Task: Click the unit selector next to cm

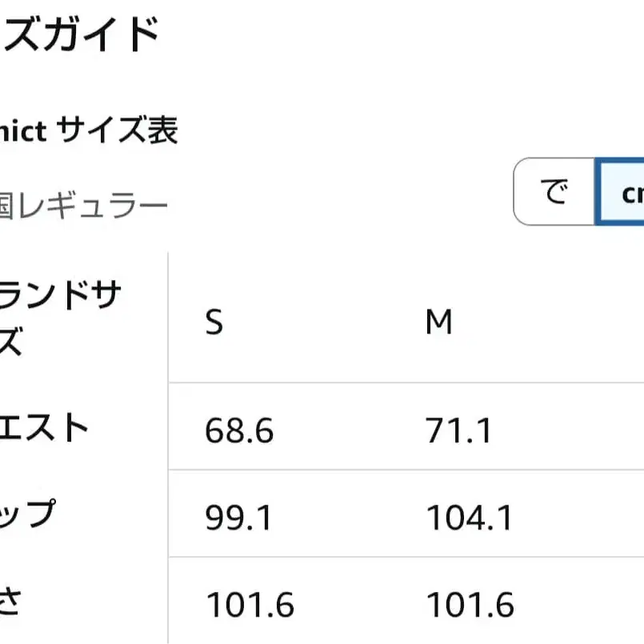Action: 552,192
